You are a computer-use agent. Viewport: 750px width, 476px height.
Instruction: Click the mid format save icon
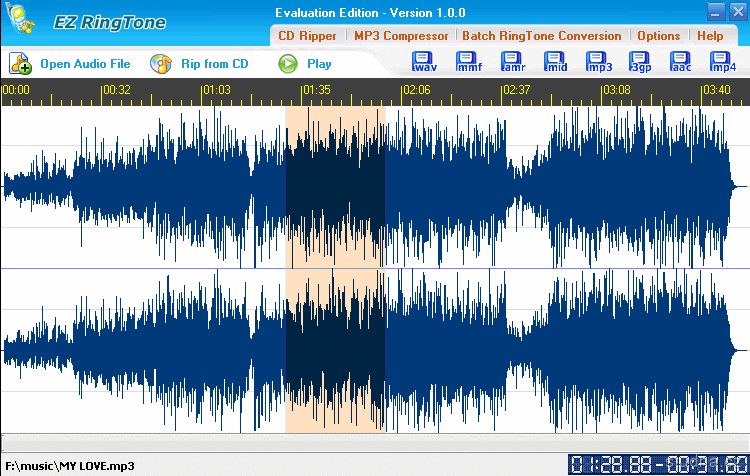(x=556, y=63)
